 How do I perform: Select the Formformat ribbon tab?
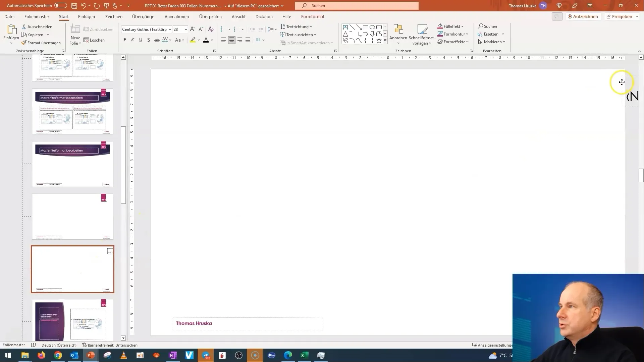312,16
